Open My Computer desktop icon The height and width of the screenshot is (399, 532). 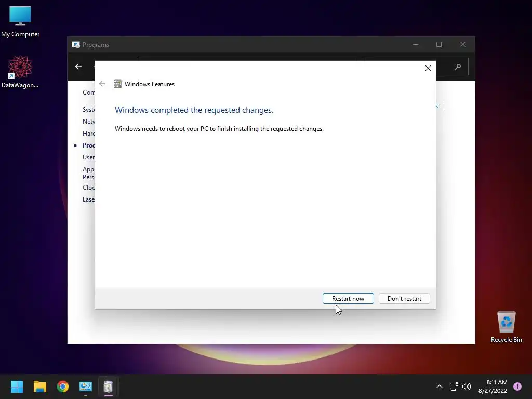click(x=20, y=22)
